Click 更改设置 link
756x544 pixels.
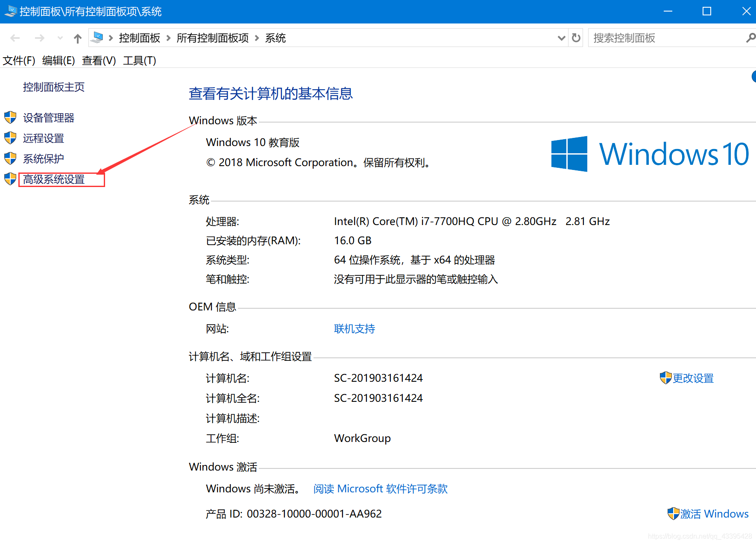(x=693, y=378)
